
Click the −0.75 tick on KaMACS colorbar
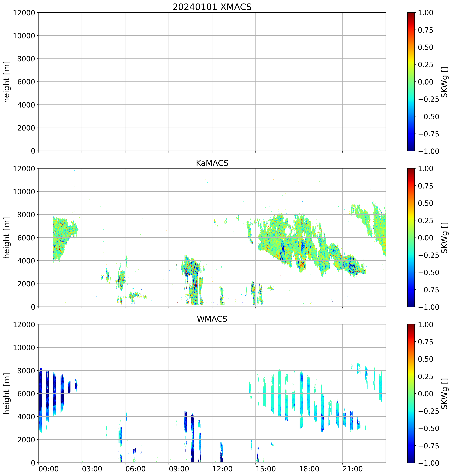pyautogui.click(x=428, y=290)
